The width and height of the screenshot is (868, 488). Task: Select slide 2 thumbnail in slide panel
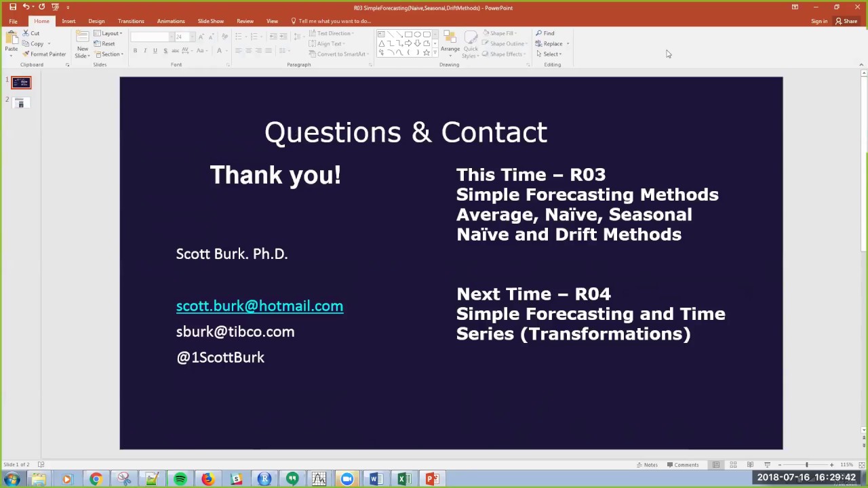pos(20,103)
